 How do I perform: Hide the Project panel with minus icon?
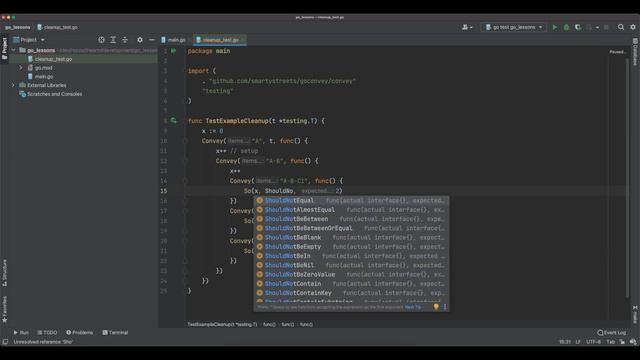[x=151, y=40]
